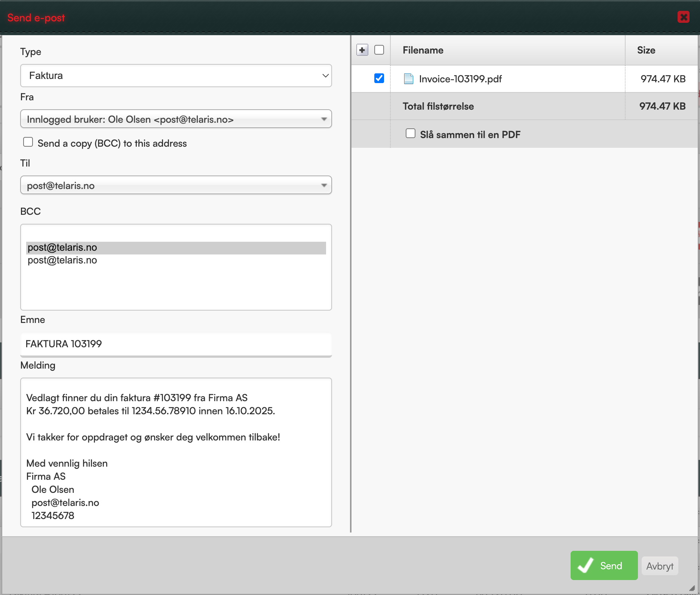Open the Til recipient dropdown arrow

pyautogui.click(x=324, y=185)
